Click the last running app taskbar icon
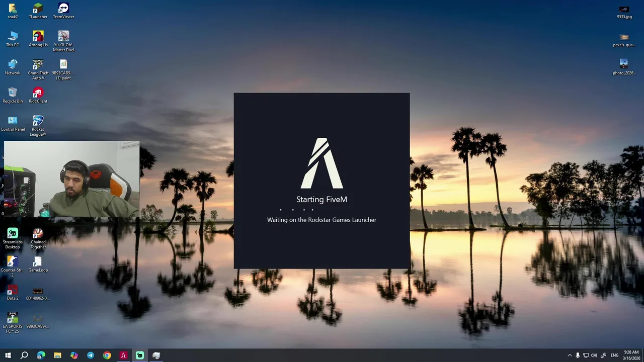The width and height of the screenshot is (644, 362). [x=156, y=355]
